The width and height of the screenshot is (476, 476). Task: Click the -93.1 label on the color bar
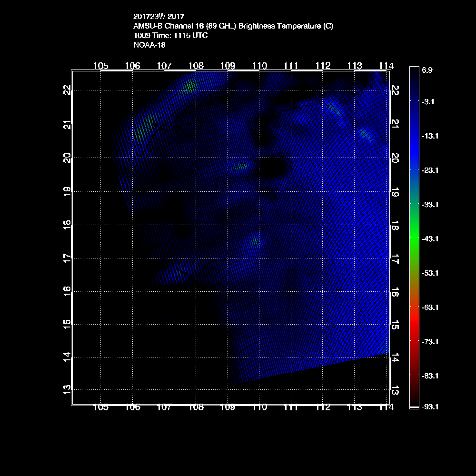(430, 407)
